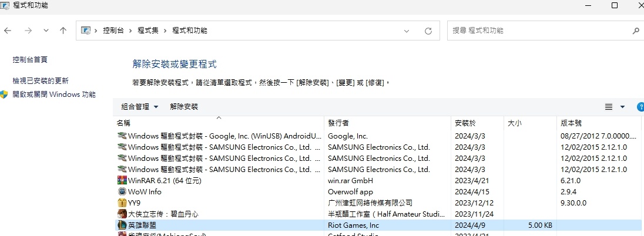Open 控制台首頁 link

click(30, 60)
